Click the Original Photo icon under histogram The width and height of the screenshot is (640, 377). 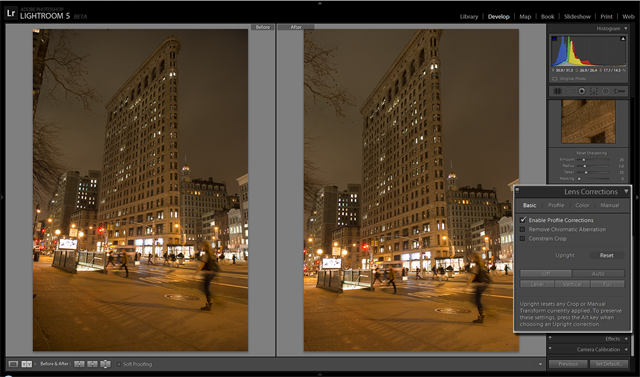point(555,79)
